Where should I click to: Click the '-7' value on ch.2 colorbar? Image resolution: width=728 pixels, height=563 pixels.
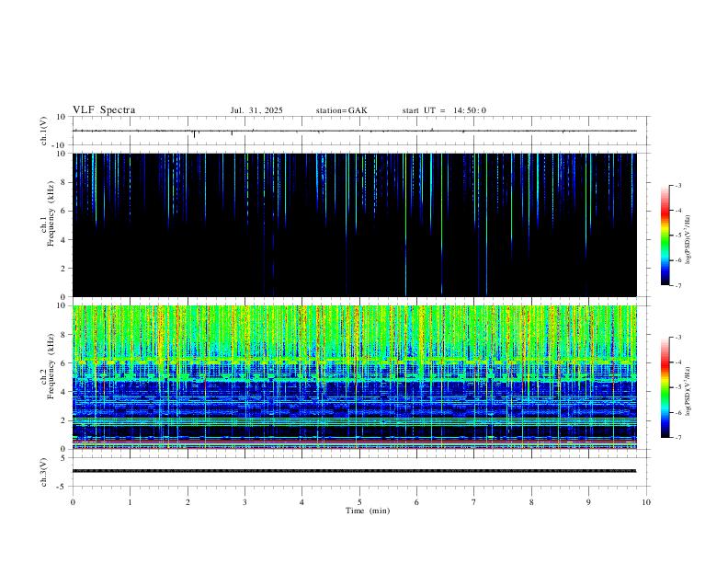pos(678,438)
